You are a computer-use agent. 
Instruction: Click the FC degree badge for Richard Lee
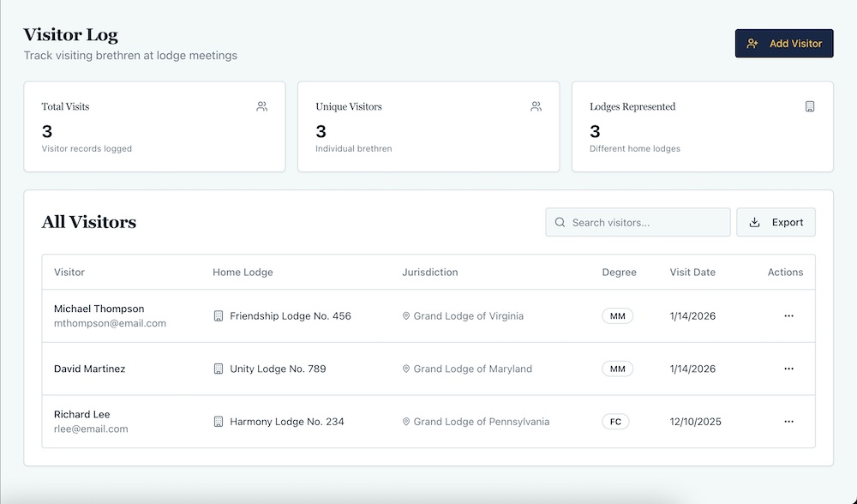pyautogui.click(x=615, y=422)
